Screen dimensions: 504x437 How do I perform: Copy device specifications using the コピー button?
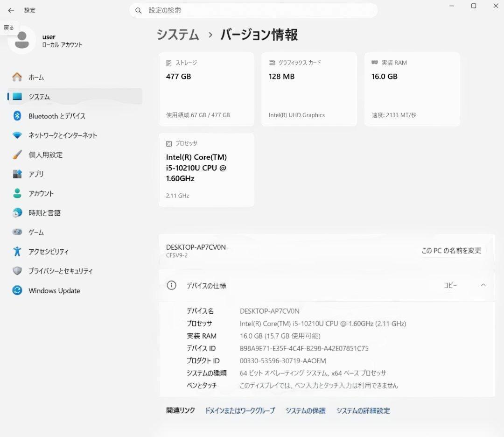[449, 285]
